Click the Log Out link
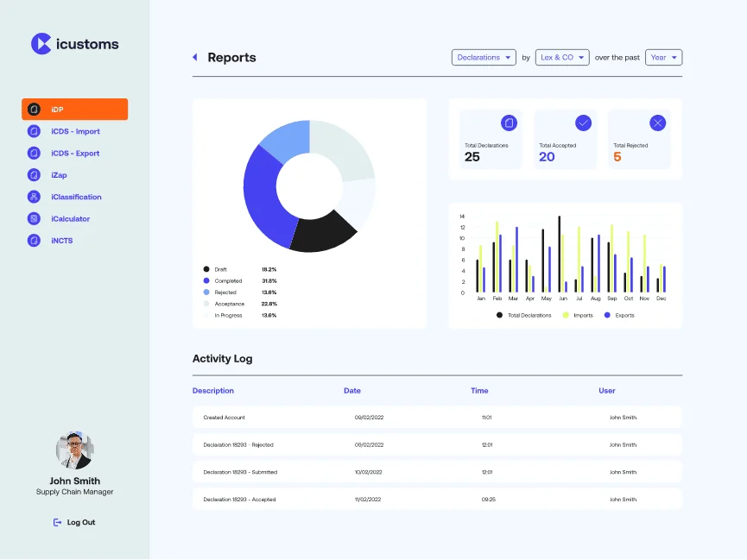Viewport: 747px width, 560px height. pyautogui.click(x=74, y=522)
